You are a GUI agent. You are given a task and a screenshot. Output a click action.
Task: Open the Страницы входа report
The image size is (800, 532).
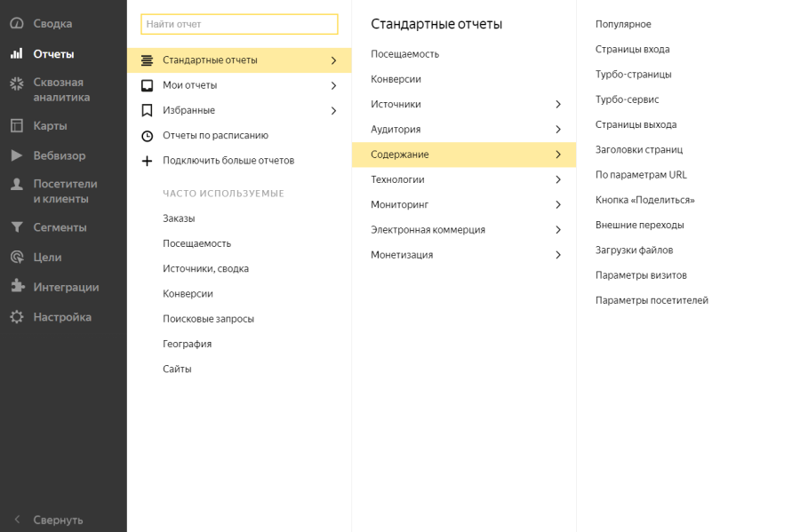pos(632,50)
